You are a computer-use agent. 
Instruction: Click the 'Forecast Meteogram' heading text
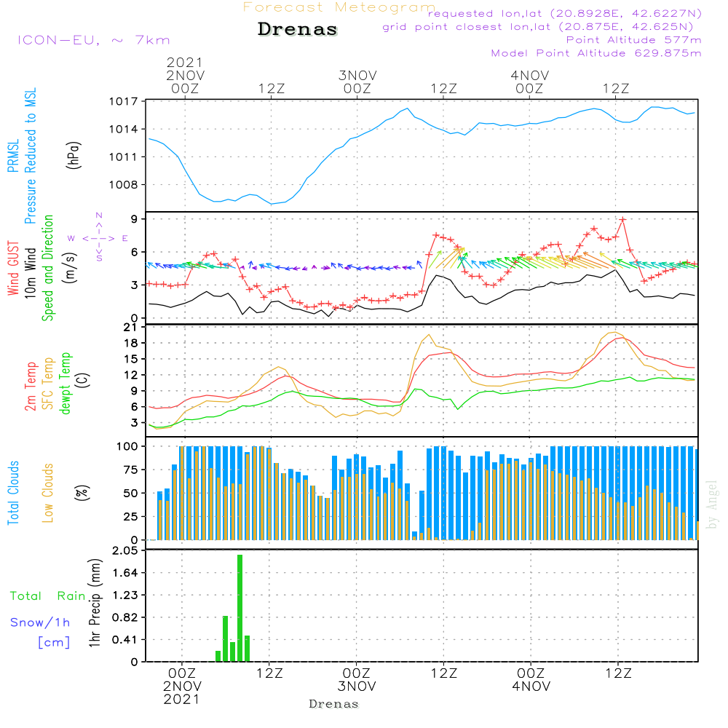point(339,7)
